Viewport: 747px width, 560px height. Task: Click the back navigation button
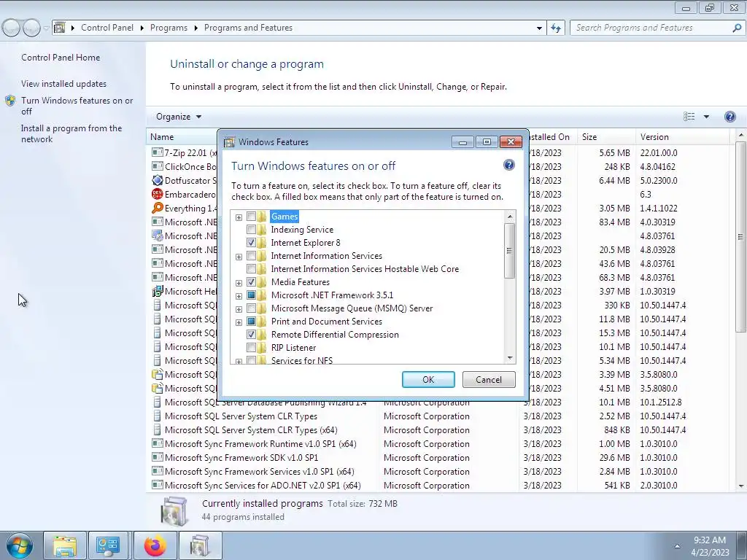(12, 28)
